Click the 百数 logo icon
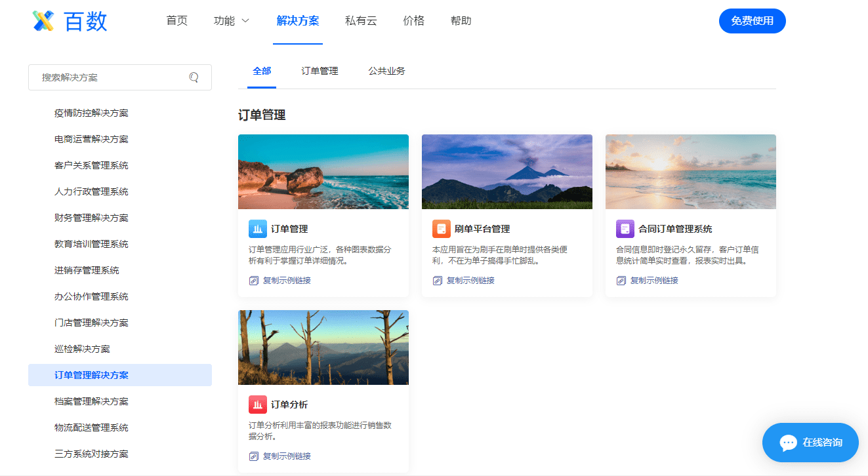Screen dimensions: 868x476 click(45, 21)
